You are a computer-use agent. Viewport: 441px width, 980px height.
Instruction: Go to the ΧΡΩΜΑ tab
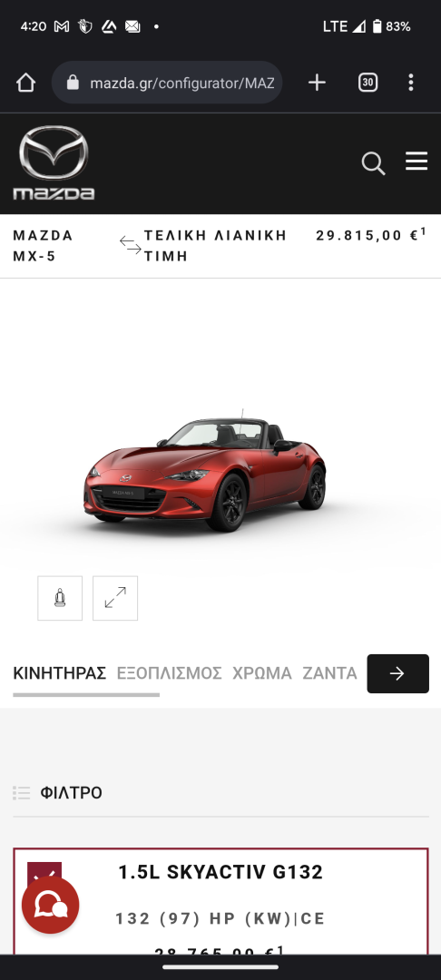click(261, 673)
